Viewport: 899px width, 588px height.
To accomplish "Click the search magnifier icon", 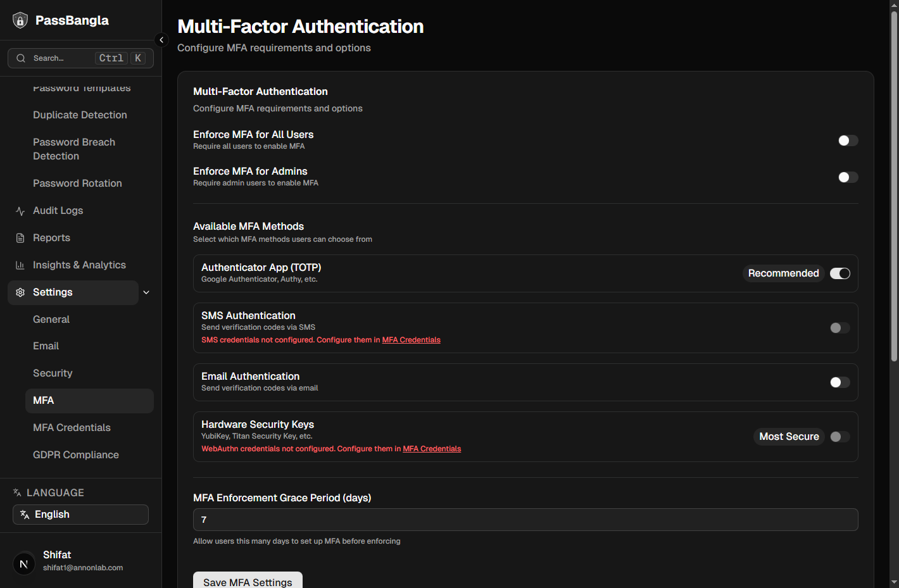I will click(21, 58).
